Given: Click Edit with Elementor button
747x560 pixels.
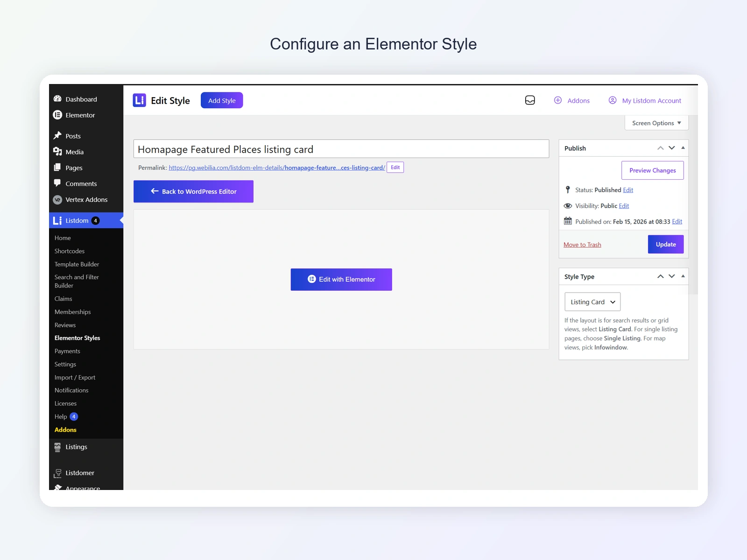Looking at the screenshot, I should 341,280.
